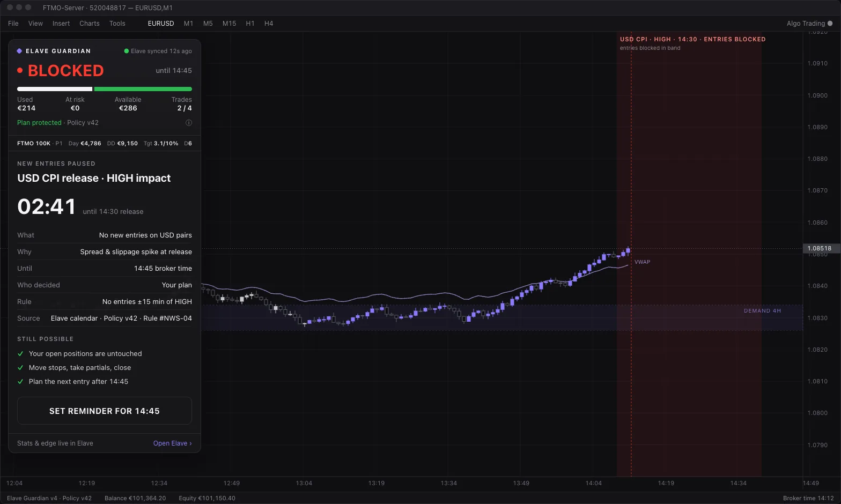Click the 'Stats & edge live in Elave' text
The height and width of the screenshot is (504, 841).
55,443
